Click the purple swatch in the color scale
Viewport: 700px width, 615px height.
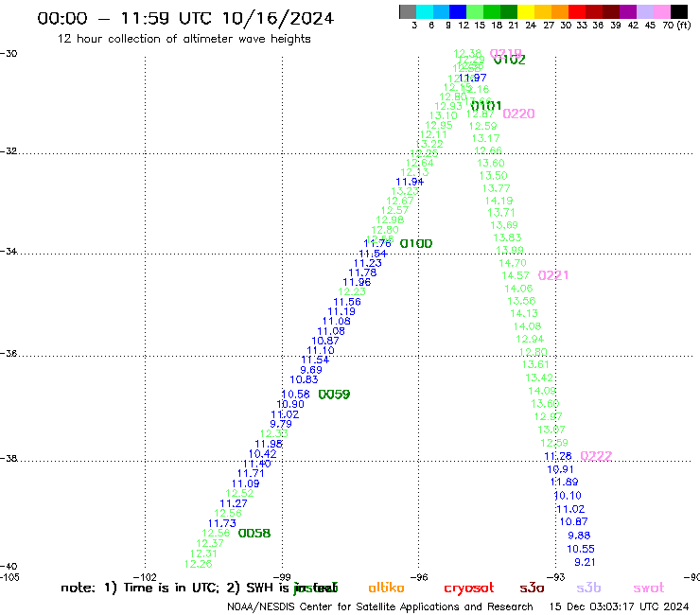click(x=628, y=11)
